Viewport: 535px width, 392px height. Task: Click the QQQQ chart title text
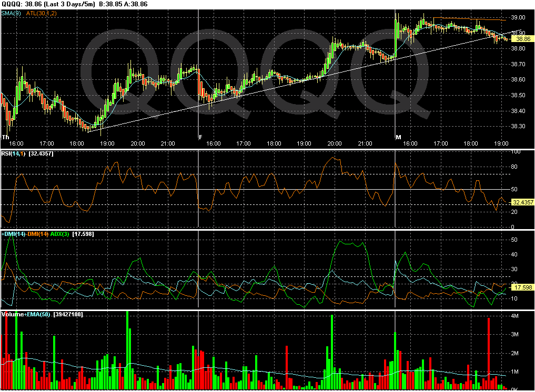click(x=74, y=4)
